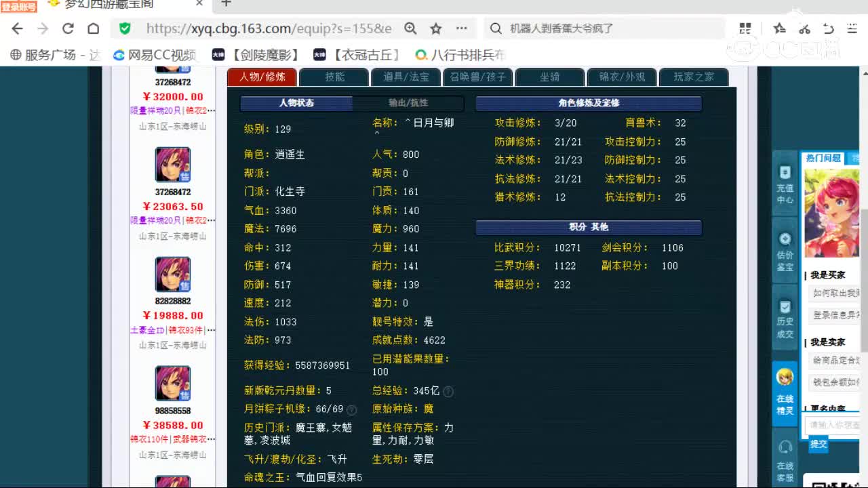868x488 pixels.
Task: Open the favorites list icon
Action: 779,28
